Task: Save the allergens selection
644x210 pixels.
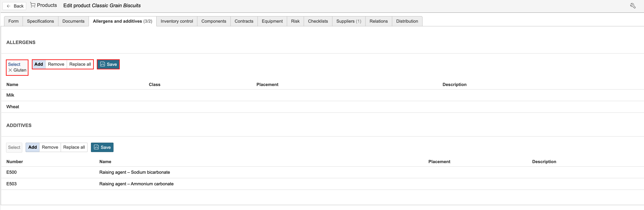Action: (x=108, y=64)
